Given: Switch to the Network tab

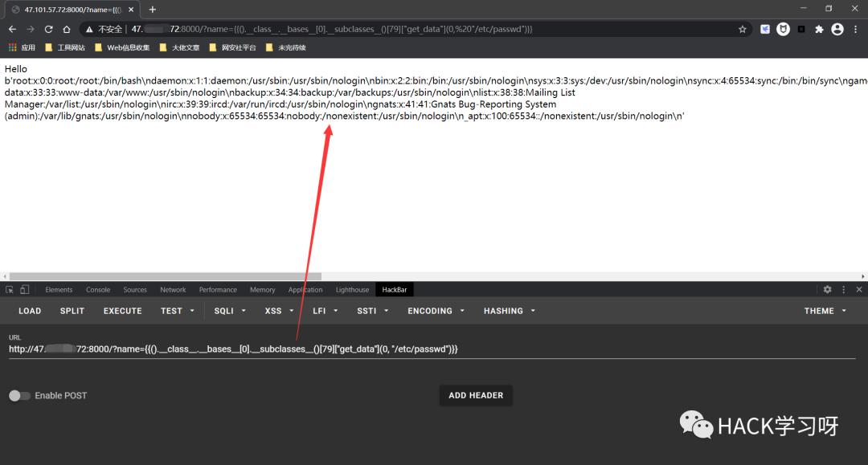Looking at the screenshot, I should click(173, 290).
